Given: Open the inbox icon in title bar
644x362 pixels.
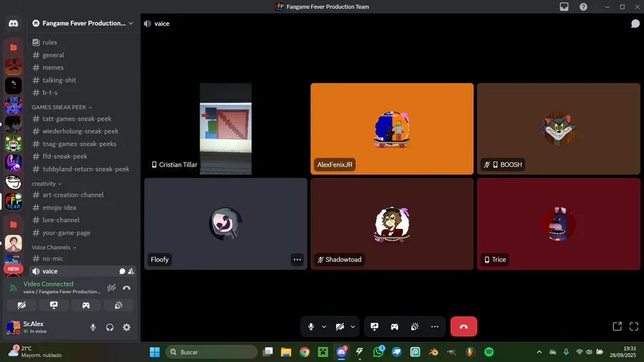Looking at the screenshot, I should pos(564,6).
